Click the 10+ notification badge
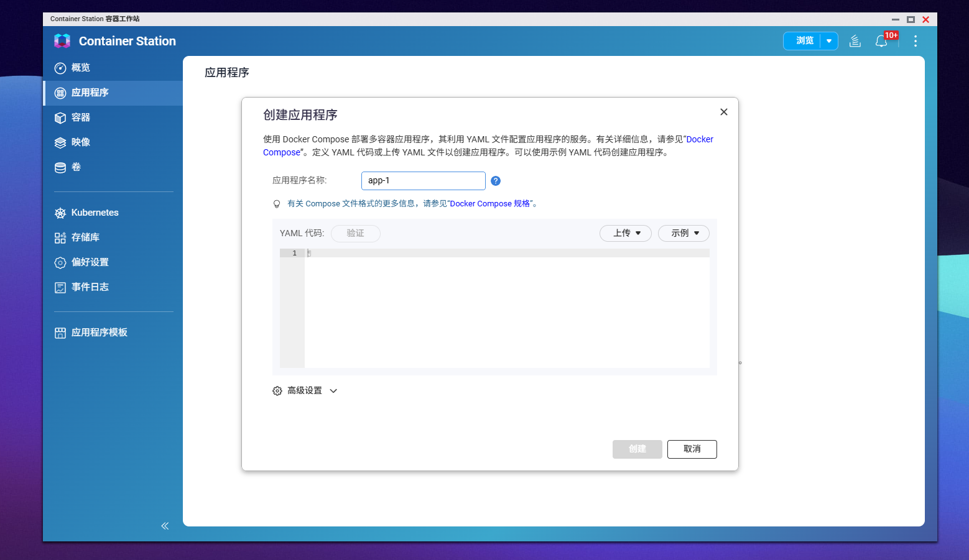The width and height of the screenshot is (969, 560). tap(891, 35)
